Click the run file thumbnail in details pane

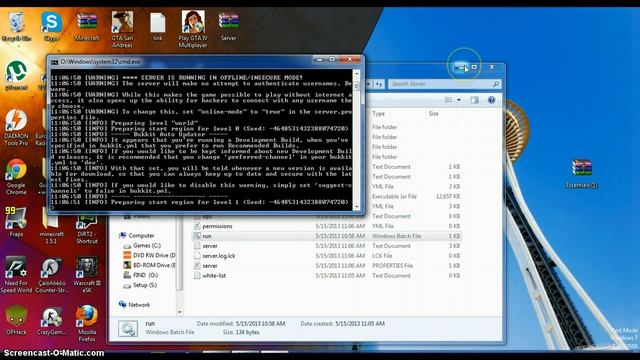pos(128,328)
